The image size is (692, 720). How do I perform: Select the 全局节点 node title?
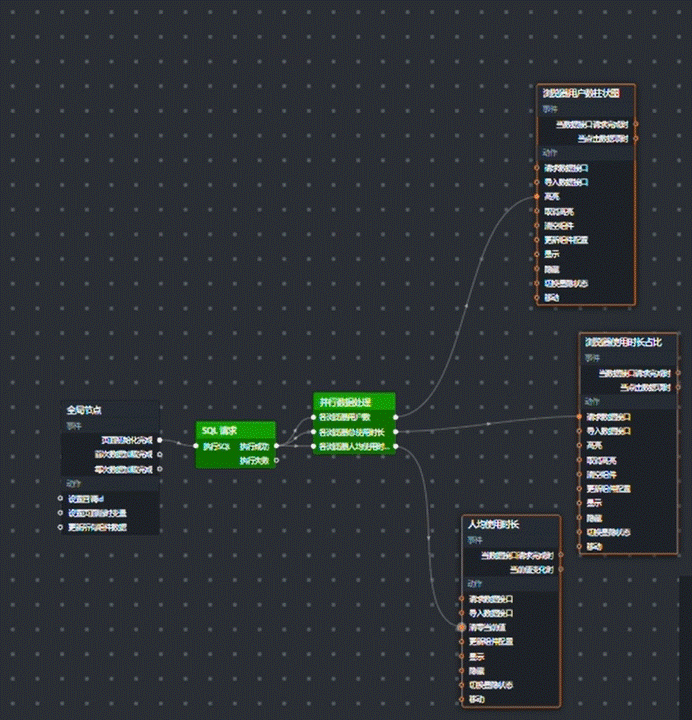(x=84, y=410)
